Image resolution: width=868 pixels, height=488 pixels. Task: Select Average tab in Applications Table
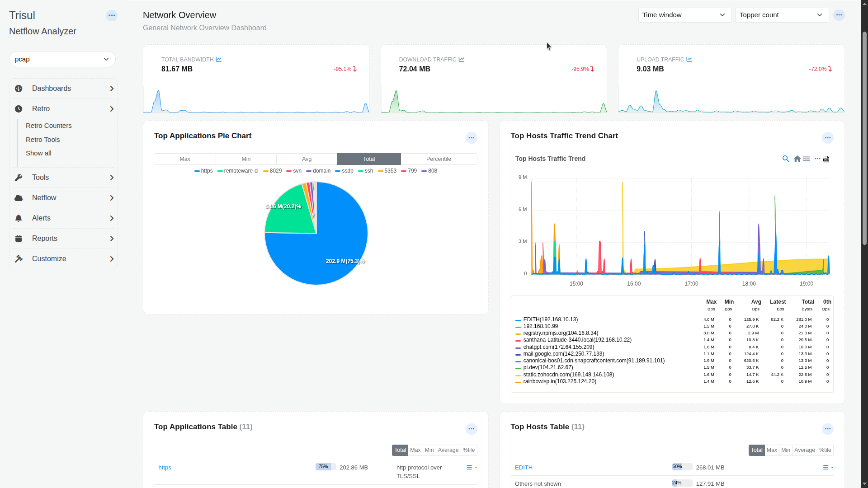click(x=448, y=450)
